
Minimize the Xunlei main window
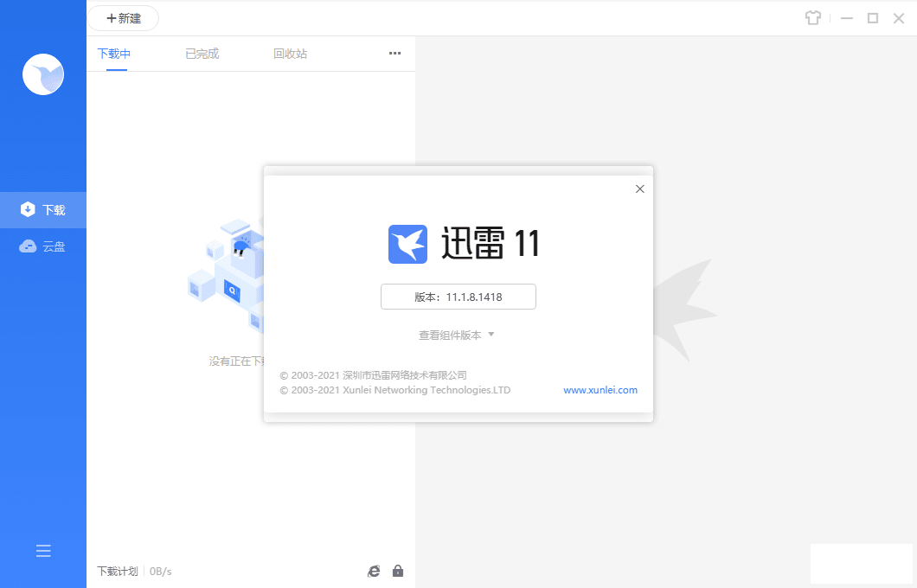[847, 18]
